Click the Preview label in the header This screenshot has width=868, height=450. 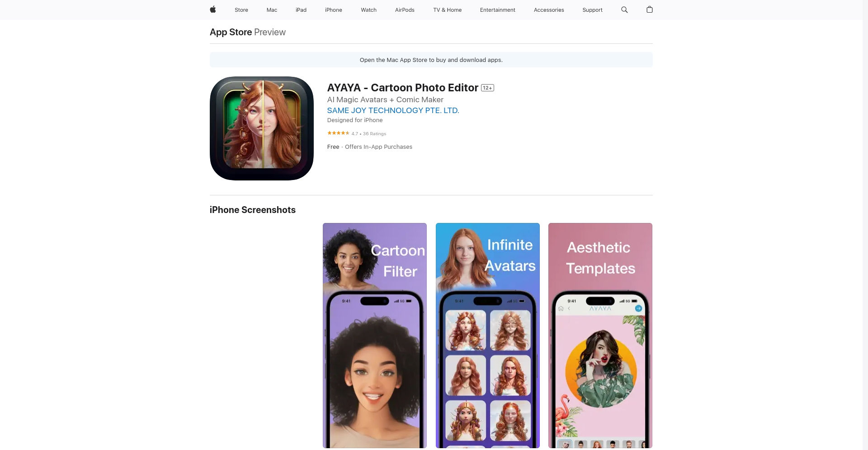[270, 32]
